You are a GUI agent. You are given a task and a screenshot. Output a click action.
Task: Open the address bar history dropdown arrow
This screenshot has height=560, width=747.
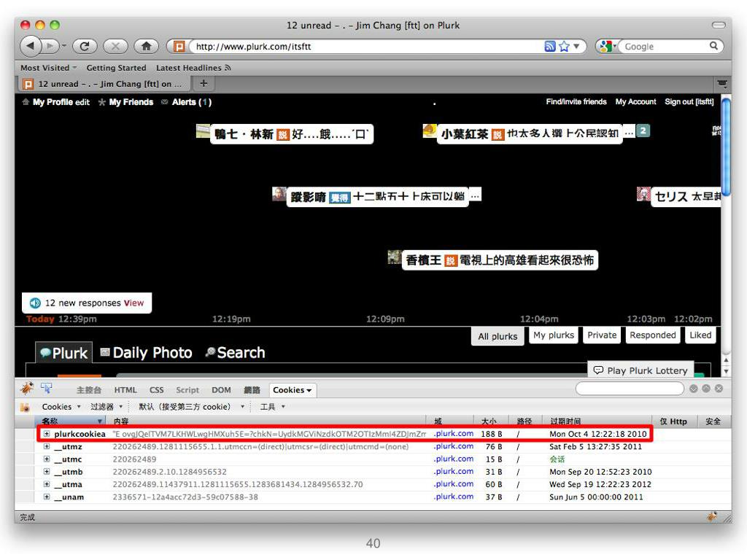click(x=576, y=46)
